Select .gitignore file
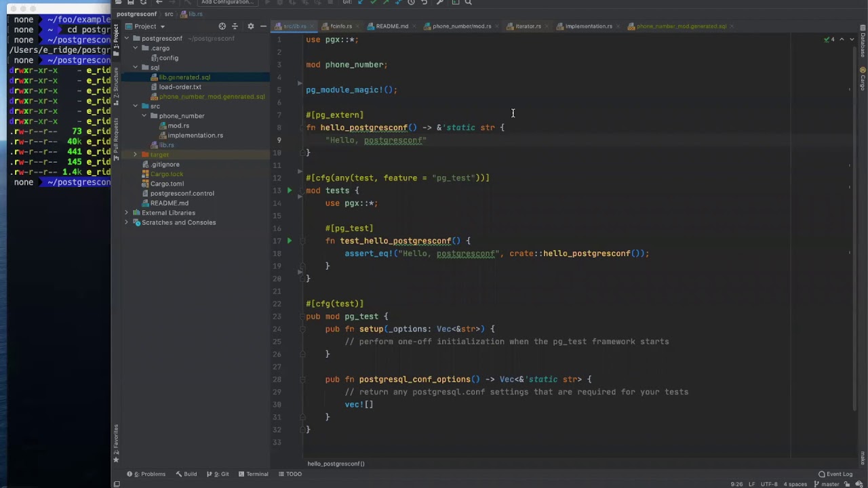This screenshot has width=868, height=488. click(165, 164)
